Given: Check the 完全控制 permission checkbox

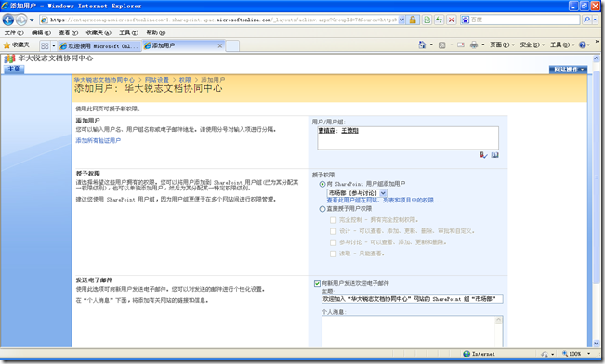Looking at the screenshot, I should 333,220.
